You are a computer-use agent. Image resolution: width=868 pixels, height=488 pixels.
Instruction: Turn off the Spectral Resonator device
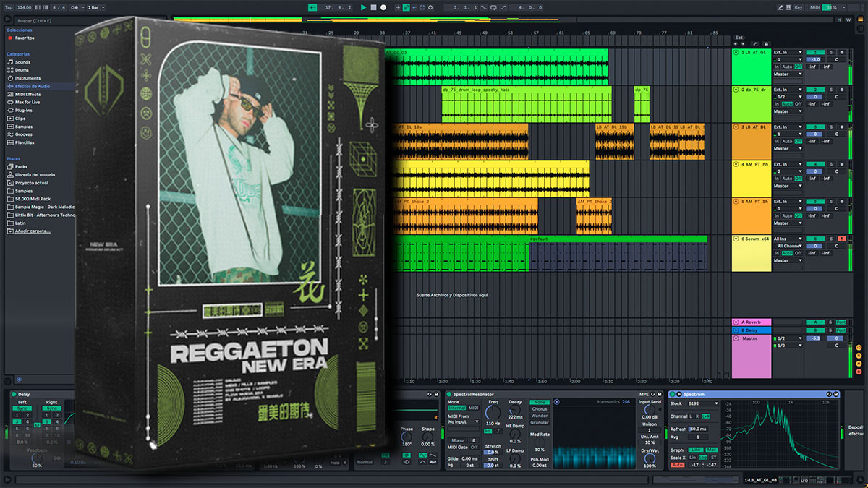coord(449,394)
